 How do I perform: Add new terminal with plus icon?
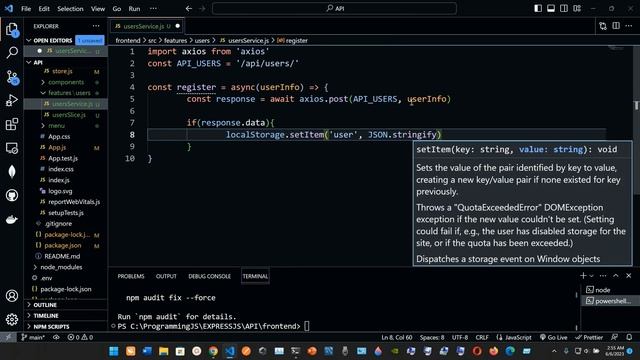coord(583,276)
